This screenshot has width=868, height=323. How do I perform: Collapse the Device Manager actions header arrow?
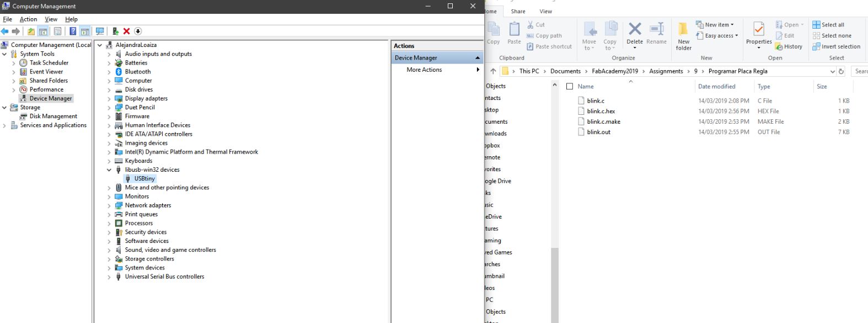(478, 58)
